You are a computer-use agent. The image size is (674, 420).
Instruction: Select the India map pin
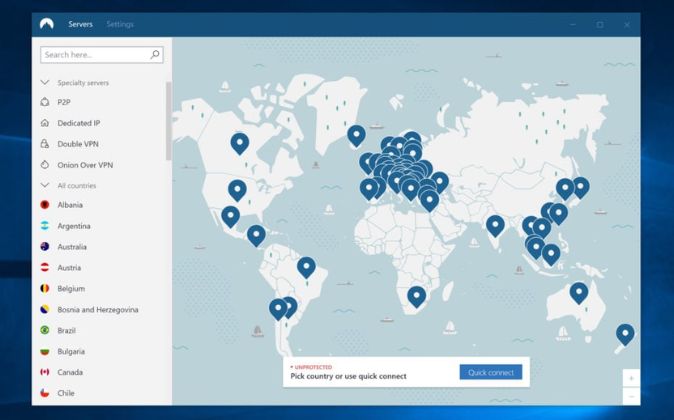(x=495, y=226)
